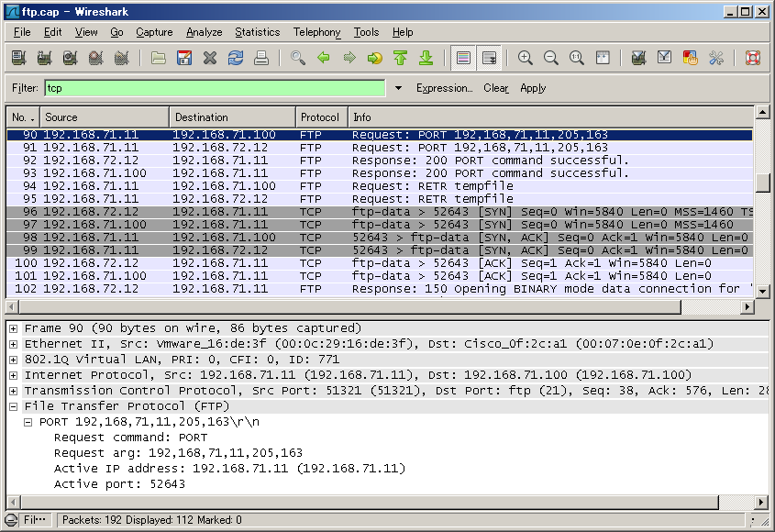This screenshot has height=532, width=775.
Task: Expand the Frame 90 tree node
Action: (x=14, y=328)
